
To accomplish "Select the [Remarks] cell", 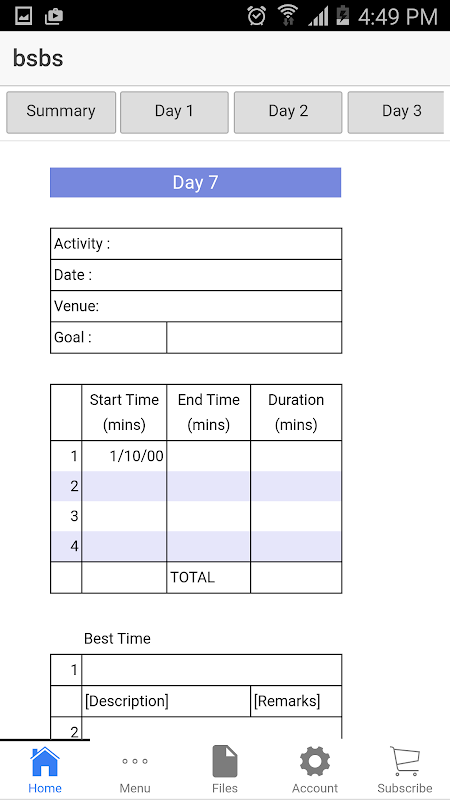I will (x=296, y=701).
